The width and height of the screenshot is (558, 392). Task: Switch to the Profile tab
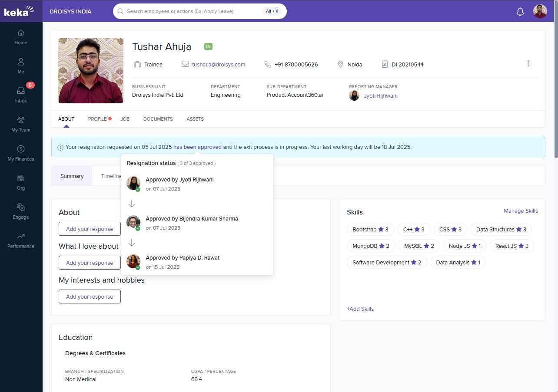[x=97, y=119]
